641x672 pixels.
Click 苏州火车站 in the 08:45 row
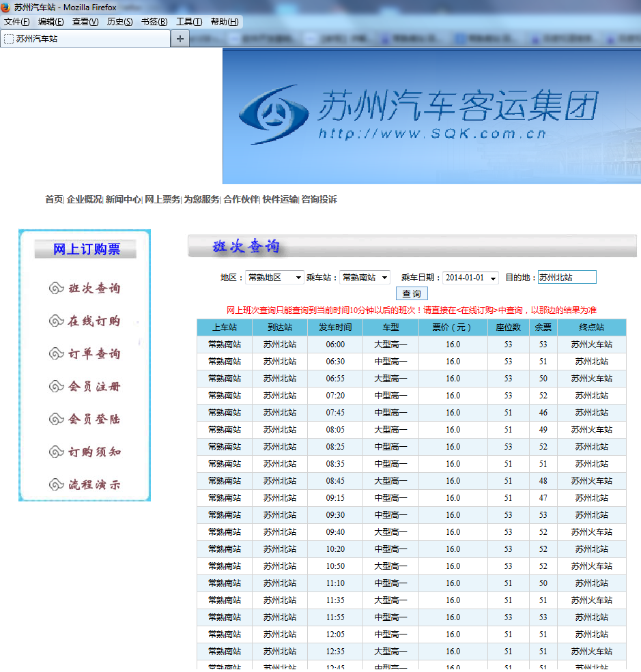(x=592, y=481)
